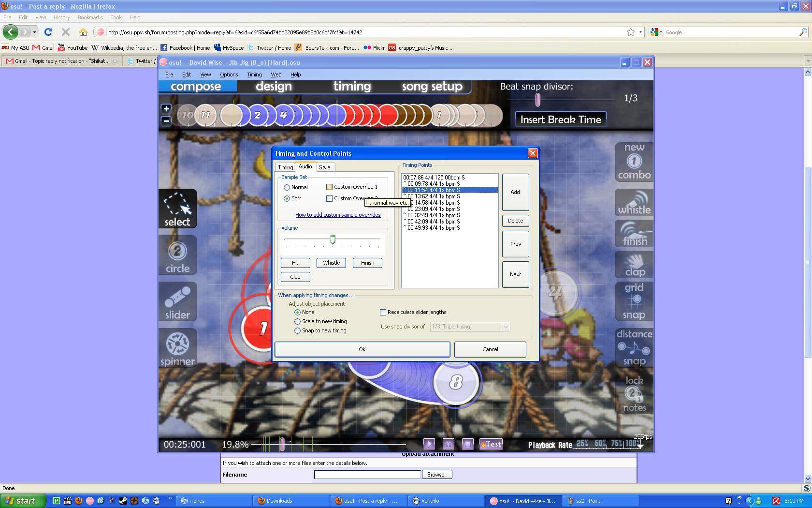Toggle grid snap
Screen dimensions: 812x508
tap(634, 301)
